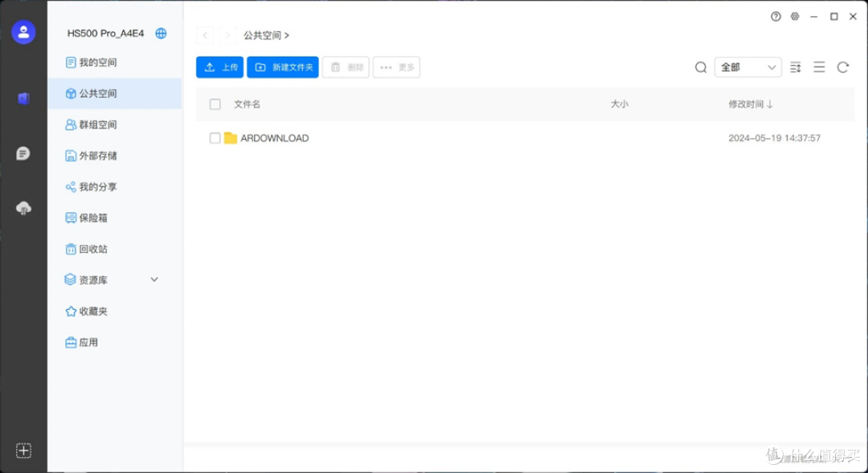The image size is (868, 473).
Task: Click the refresh icon
Action: 843,67
